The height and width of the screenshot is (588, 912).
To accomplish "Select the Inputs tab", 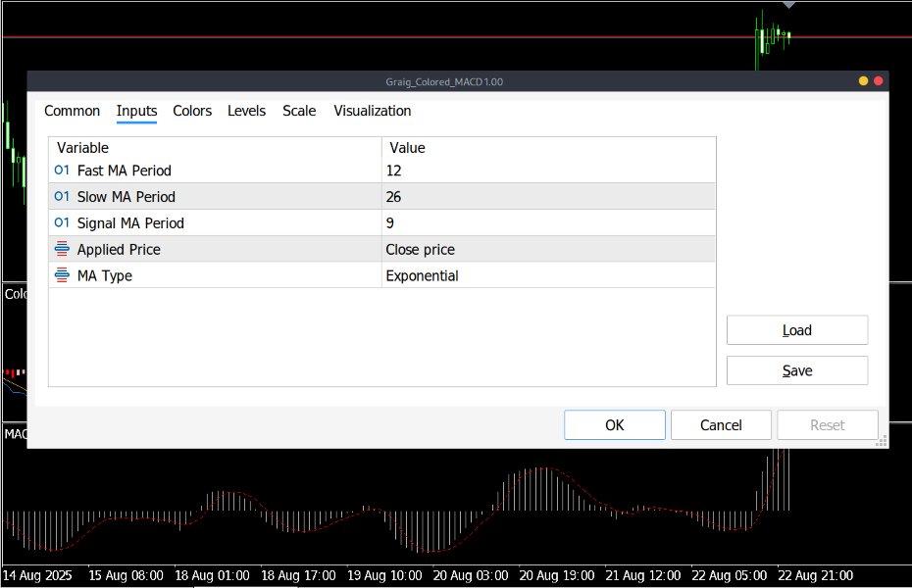I will pyautogui.click(x=136, y=111).
